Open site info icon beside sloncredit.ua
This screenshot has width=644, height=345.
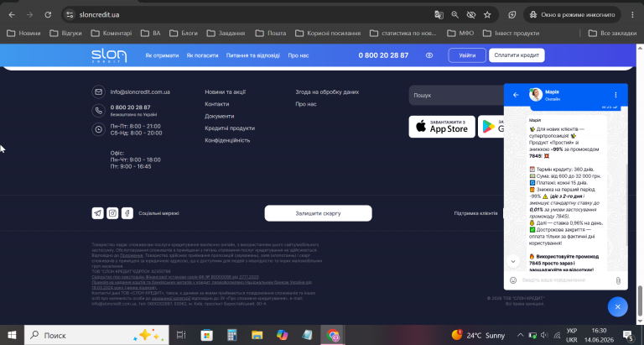70,15
